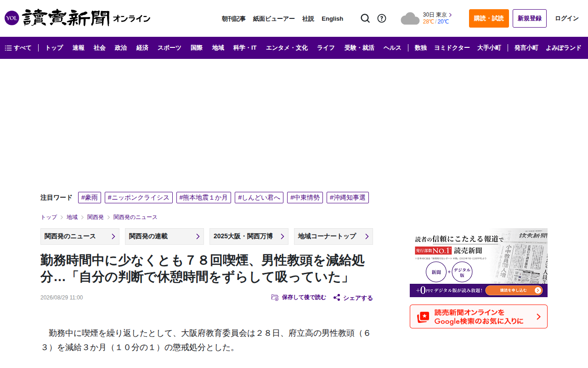
Task: Click the シェアする share icon
Action: 337,298
